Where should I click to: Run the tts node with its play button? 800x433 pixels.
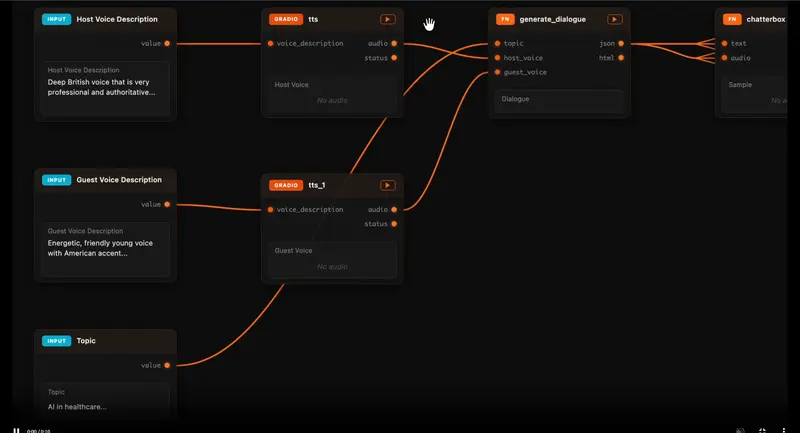tap(387, 19)
